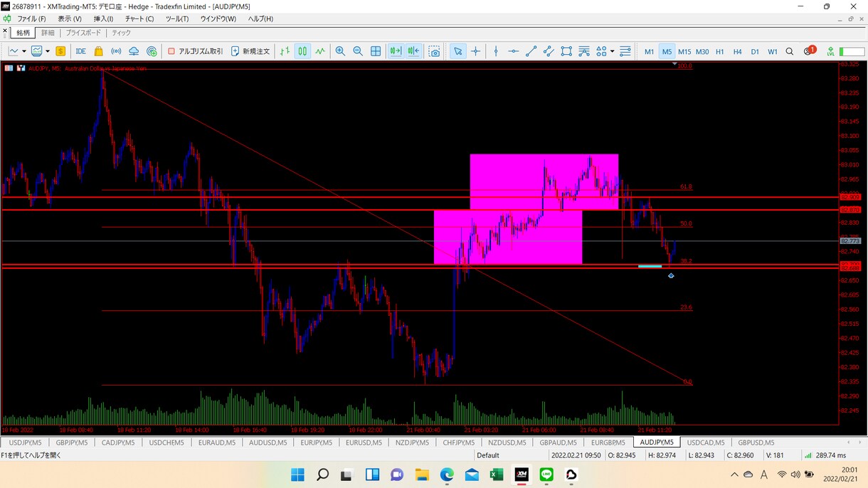Select the equidistant channel tool
The width and height of the screenshot is (868, 488).
point(549,51)
